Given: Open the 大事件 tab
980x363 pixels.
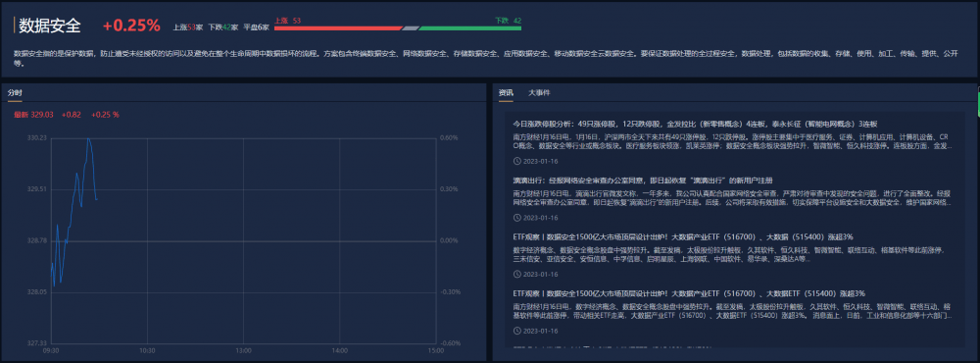Looking at the screenshot, I should tap(539, 92).
